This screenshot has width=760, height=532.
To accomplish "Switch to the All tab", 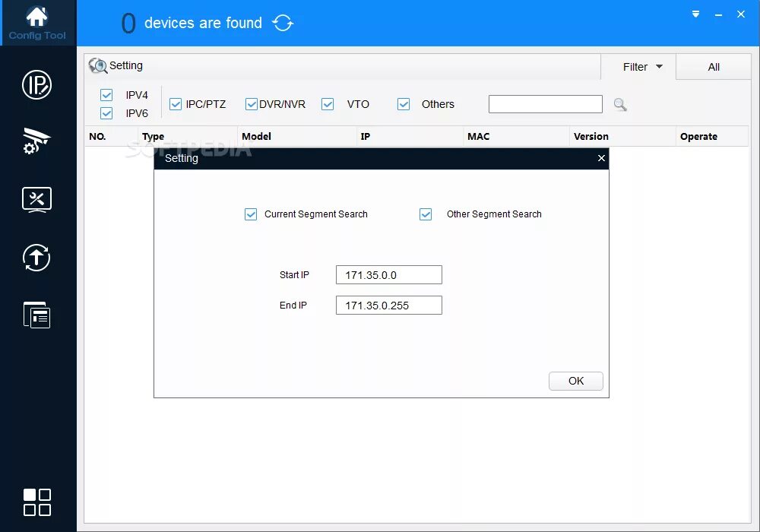I will [x=713, y=66].
